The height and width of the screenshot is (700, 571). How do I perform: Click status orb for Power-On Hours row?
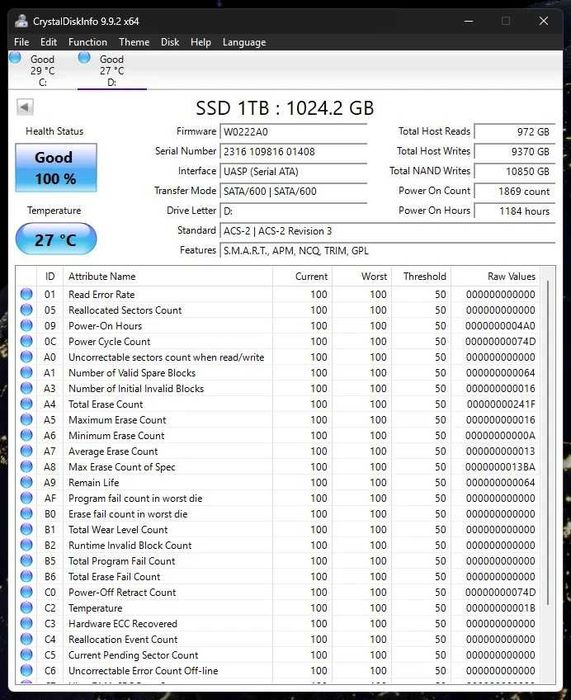point(26,325)
